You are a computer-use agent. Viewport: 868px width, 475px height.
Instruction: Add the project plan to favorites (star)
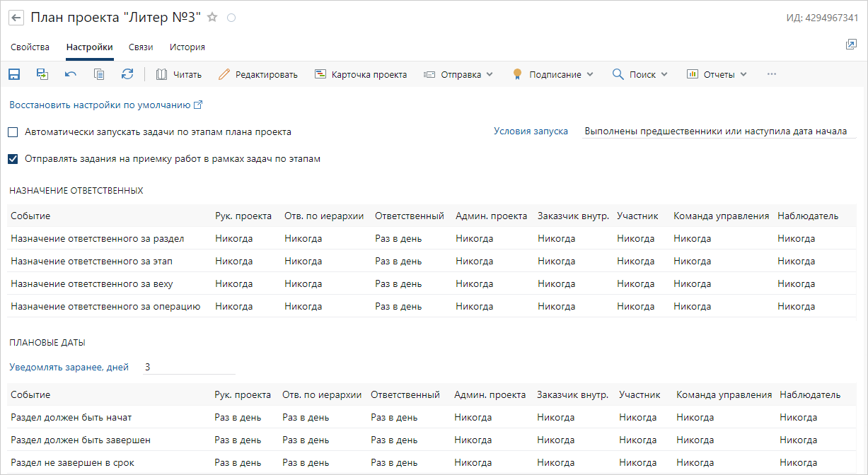click(212, 18)
